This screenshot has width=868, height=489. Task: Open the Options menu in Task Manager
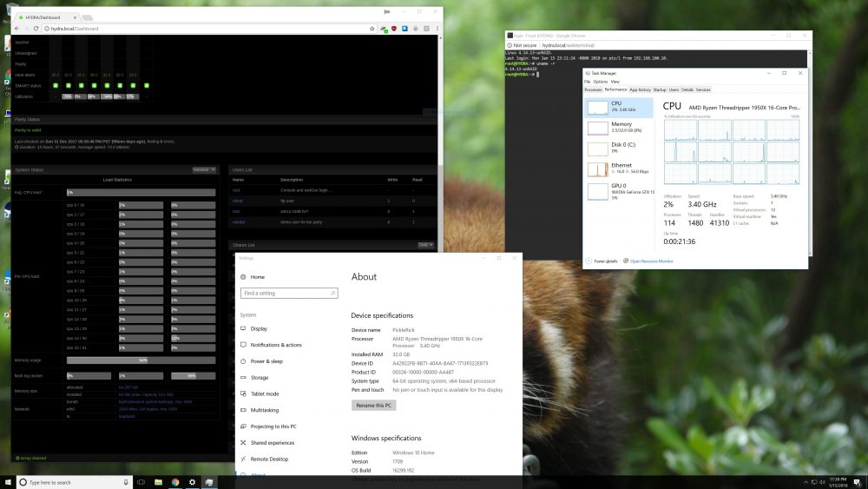[x=600, y=82]
